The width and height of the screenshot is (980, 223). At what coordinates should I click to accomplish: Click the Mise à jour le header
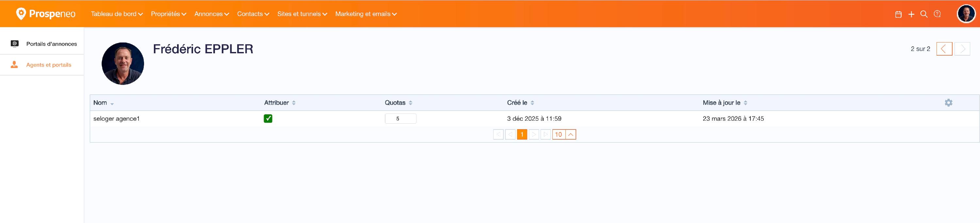(721, 103)
